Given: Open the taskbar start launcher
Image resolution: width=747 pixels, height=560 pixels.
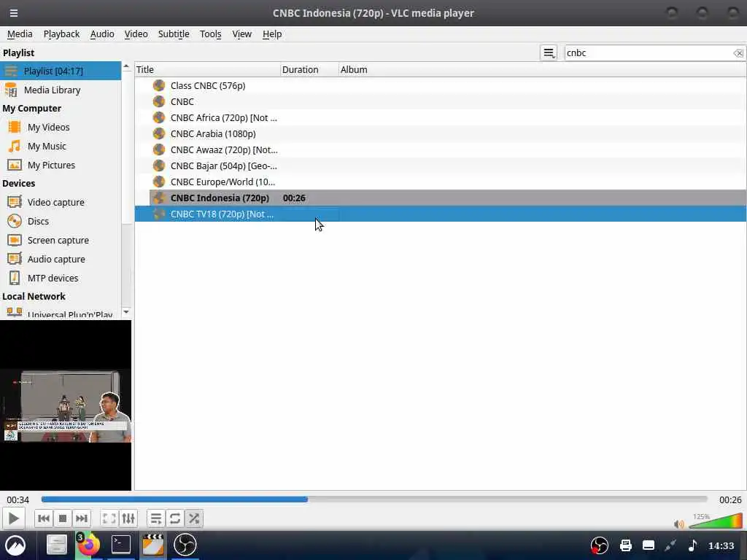Looking at the screenshot, I should 15,545.
